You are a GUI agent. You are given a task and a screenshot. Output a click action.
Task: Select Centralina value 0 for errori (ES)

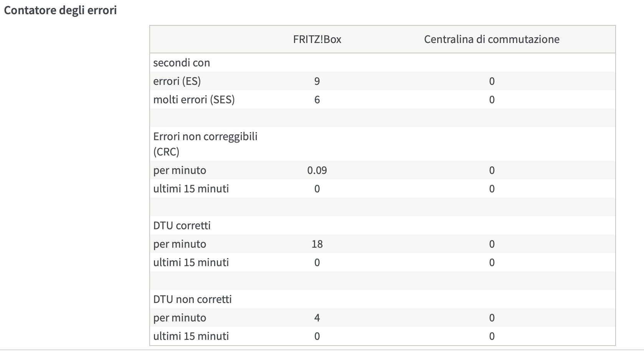[x=492, y=81]
